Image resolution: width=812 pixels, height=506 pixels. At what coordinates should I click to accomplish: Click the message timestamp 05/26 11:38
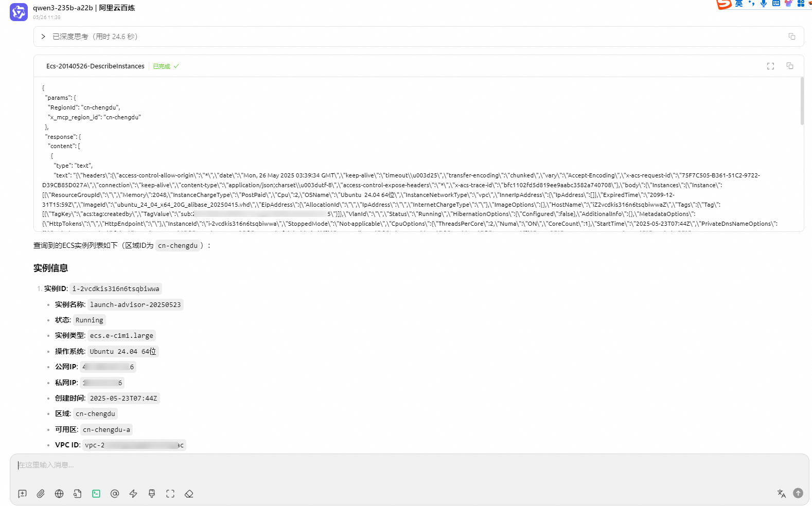(47, 17)
